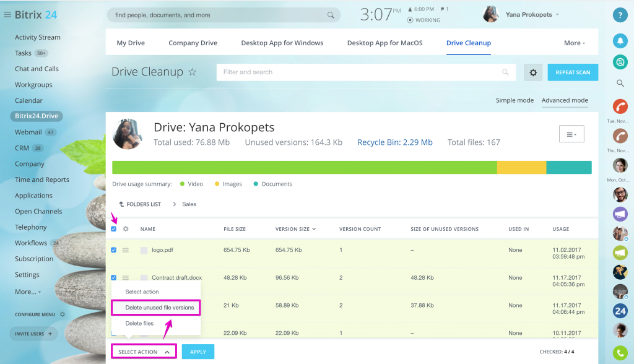Focus the Filter and search field

366,72
